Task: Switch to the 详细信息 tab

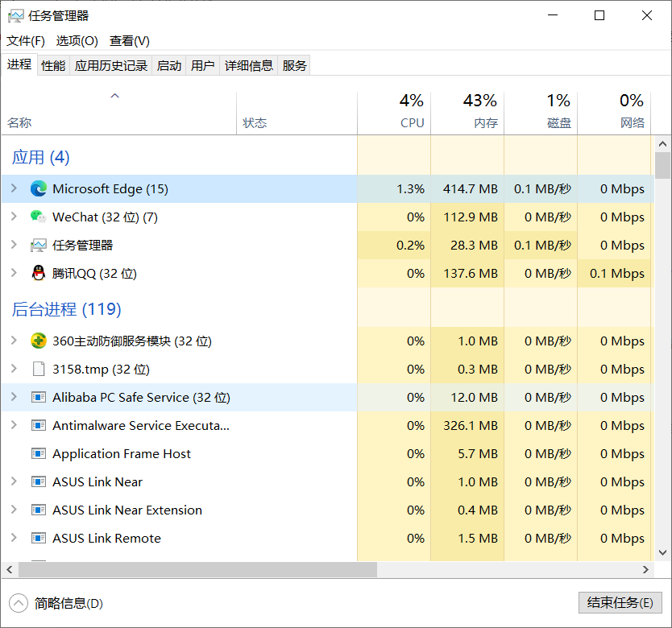Action: click(x=249, y=65)
